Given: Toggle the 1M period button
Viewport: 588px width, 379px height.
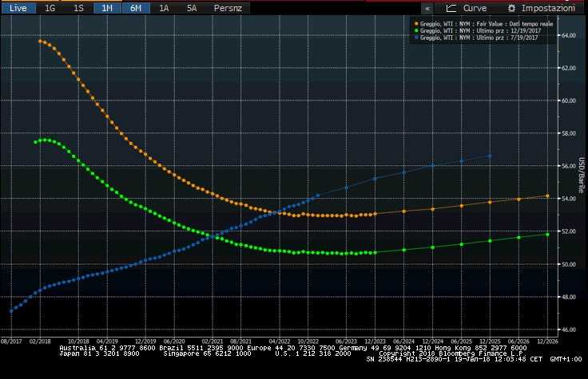Looking at the screenshot, I should click(x=106, y=7).
